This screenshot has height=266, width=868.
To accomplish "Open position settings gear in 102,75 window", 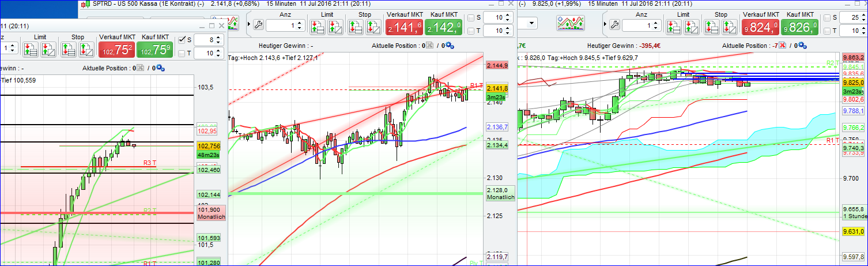I will click(x=161, y=69).
